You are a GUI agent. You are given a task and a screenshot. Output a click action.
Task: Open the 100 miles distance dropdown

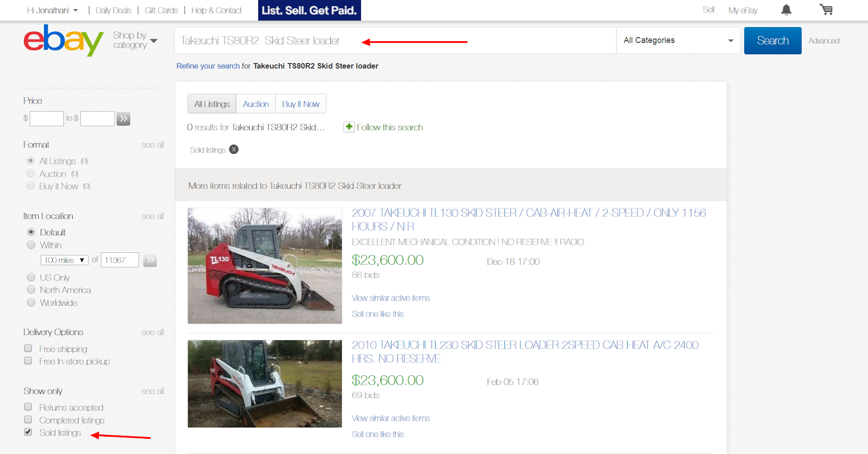pyautogui.click(x=65, y=260)
